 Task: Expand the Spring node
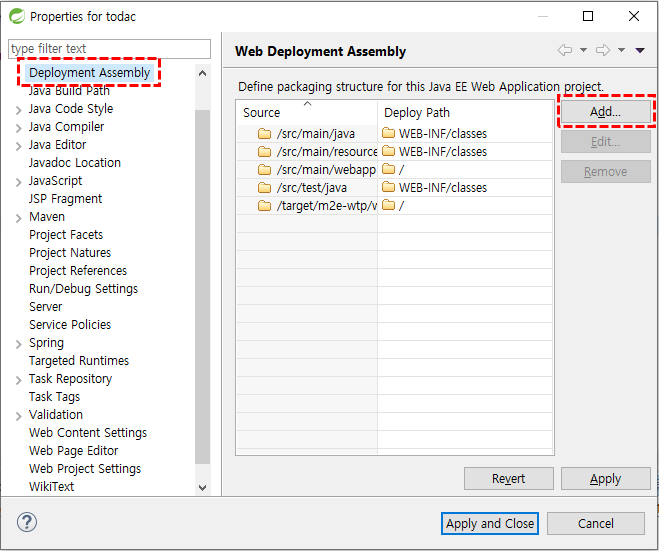(x=18, y=345)
